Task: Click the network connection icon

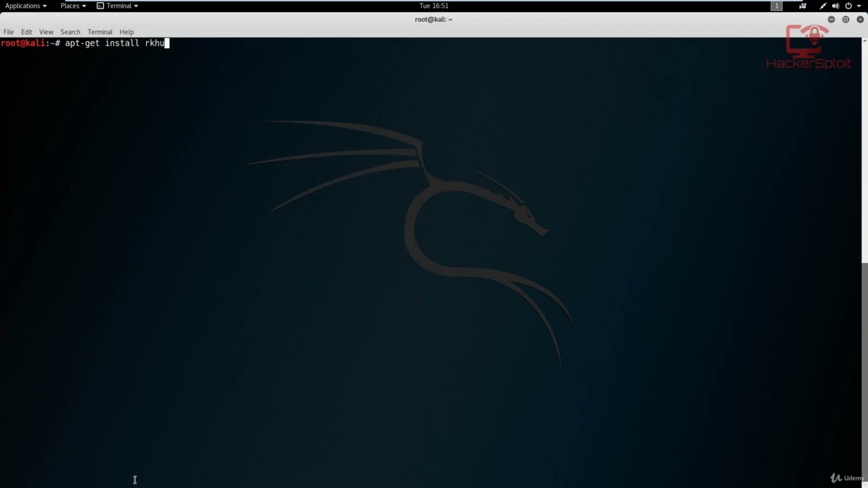Action: [823, 5]
